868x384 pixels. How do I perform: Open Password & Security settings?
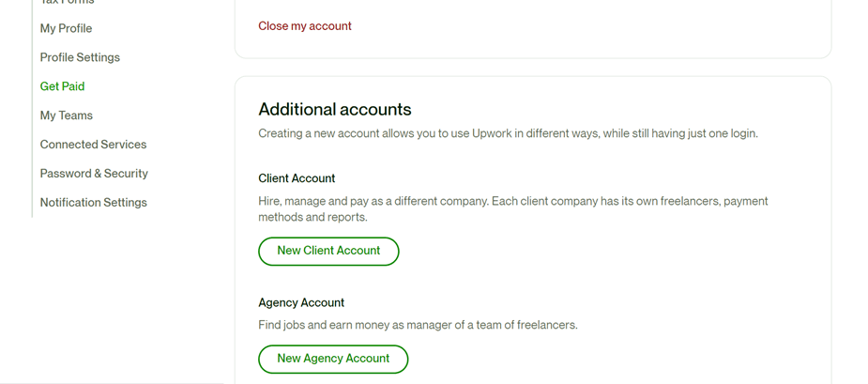pos(94,174)
